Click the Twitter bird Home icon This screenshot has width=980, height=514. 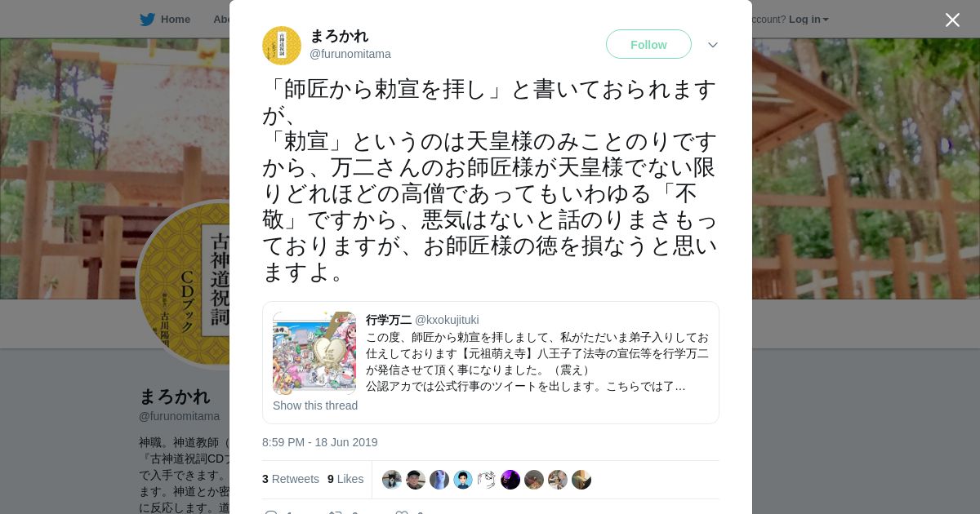pyautogui.click(x=147, y=20)
